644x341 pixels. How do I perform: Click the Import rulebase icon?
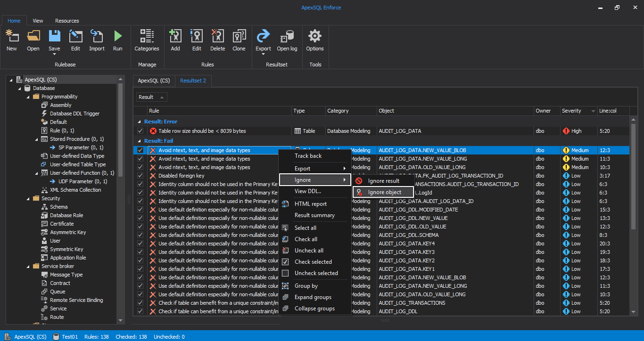pos(97,37)
